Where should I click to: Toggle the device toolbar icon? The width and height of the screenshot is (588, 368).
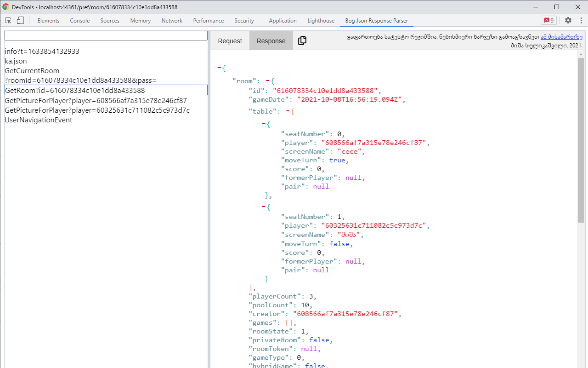click(x=19, y=20)
